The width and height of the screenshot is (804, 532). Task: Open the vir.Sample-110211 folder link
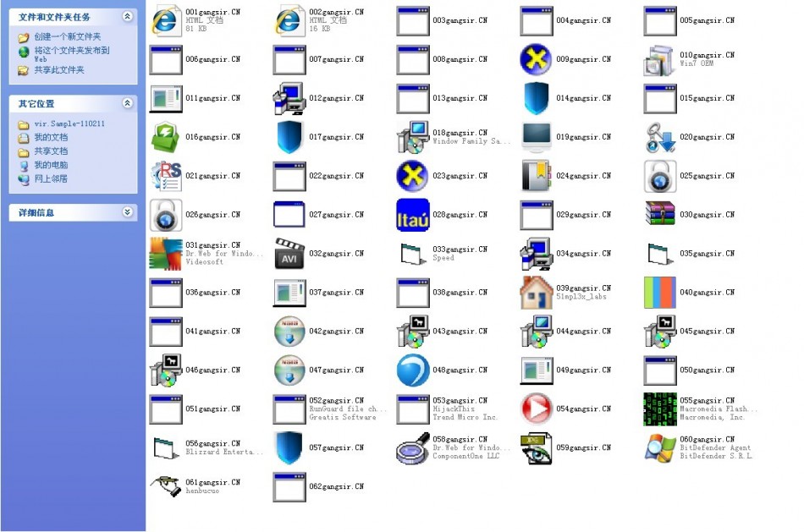(x=69, y=123)
